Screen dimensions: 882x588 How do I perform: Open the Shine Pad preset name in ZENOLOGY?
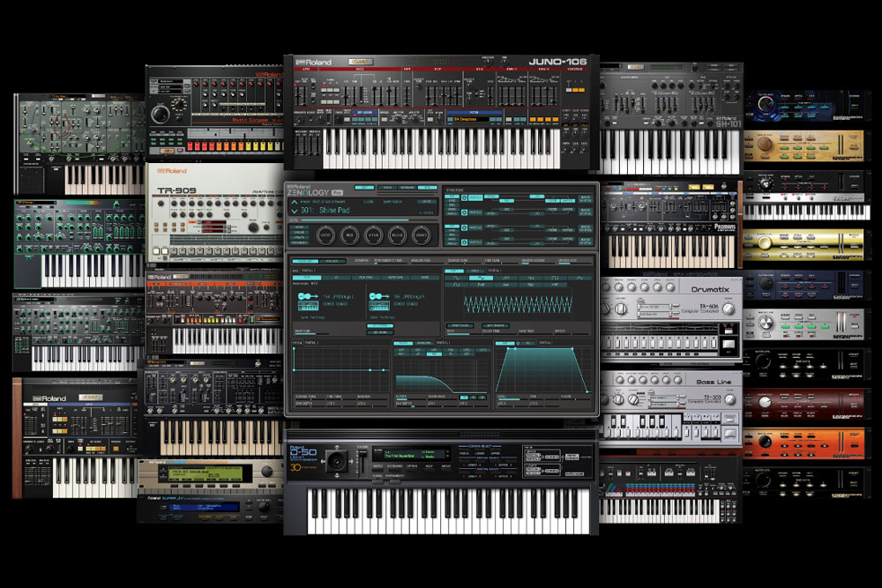point(334,210)
